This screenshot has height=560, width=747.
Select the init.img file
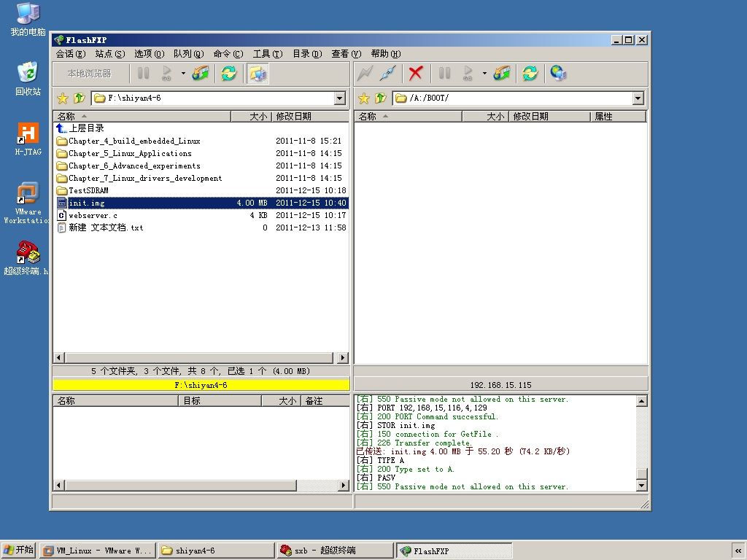click(201, 203)
